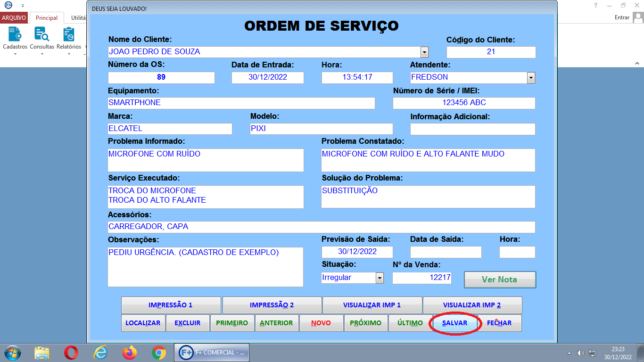The height and width of the screenshot is (362, 644).
Task: Open the ARQUIVO menu tab
Action: pyautogui.click(x=14, y=18)
